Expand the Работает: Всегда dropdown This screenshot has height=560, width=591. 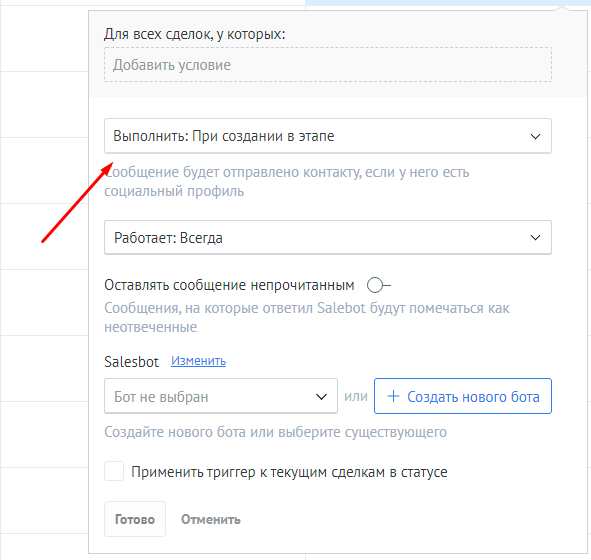(x=328, y=237)
